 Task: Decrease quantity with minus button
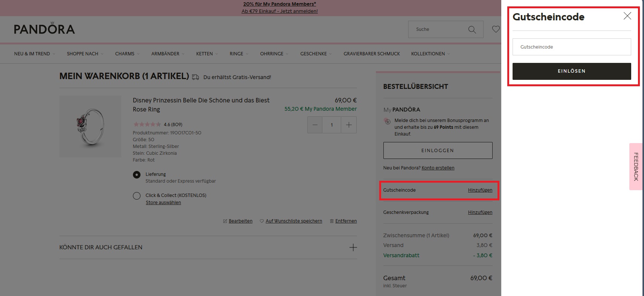pos(315,125)
